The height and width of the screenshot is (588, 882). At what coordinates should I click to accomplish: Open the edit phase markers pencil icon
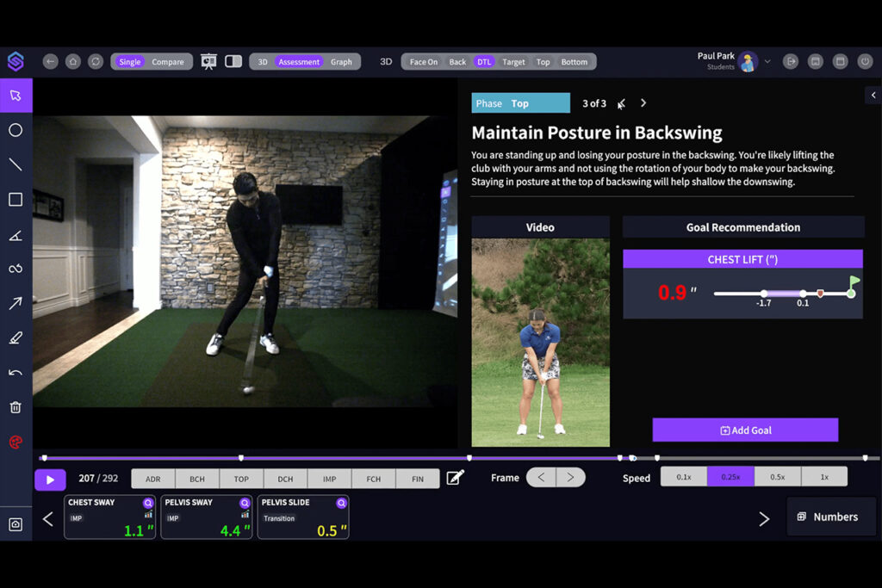click(x=455, y=478)
